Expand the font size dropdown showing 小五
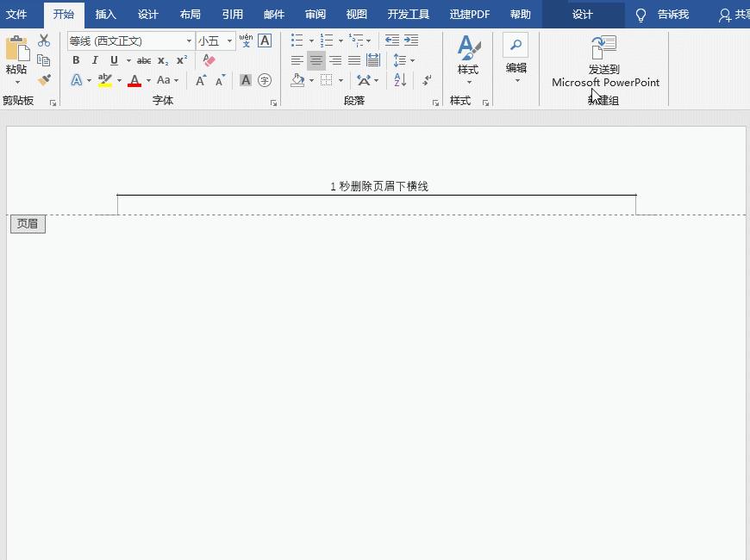 click(228, 40)
